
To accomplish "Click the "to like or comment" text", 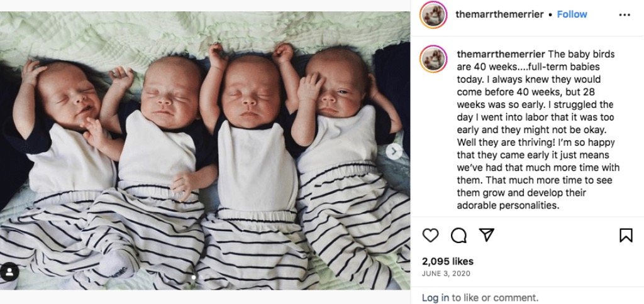I will [495, 298].
